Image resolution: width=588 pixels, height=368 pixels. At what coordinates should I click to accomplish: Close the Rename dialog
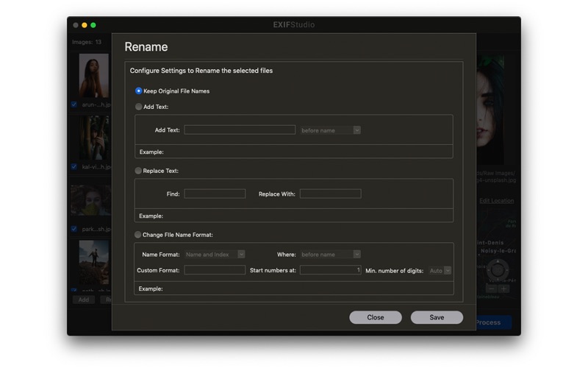[x=376, y=317]
